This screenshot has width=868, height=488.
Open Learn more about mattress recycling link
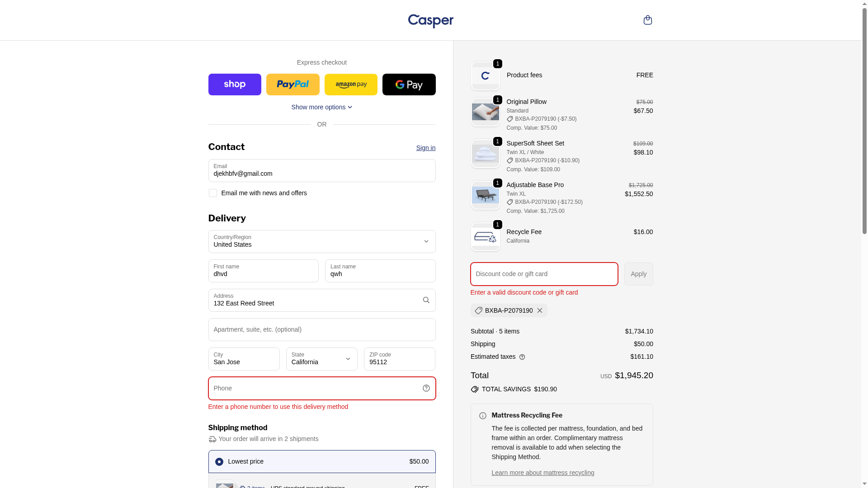pos(542,473)
